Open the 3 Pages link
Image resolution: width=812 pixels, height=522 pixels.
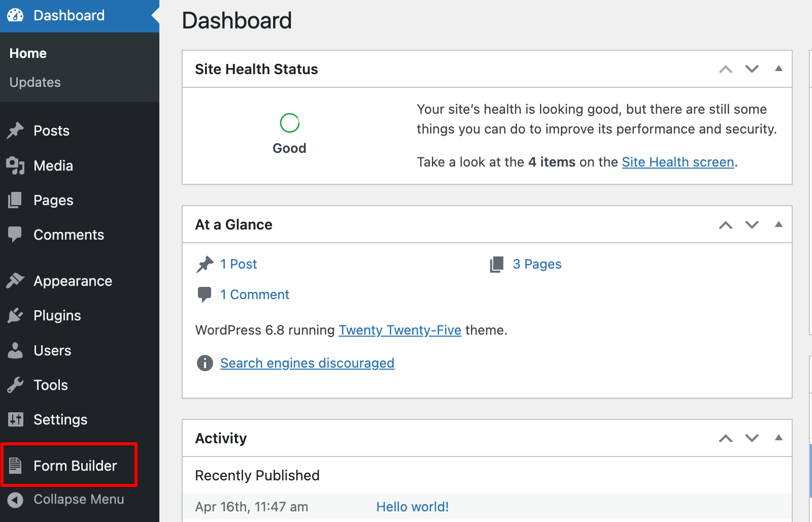point(537,264)
